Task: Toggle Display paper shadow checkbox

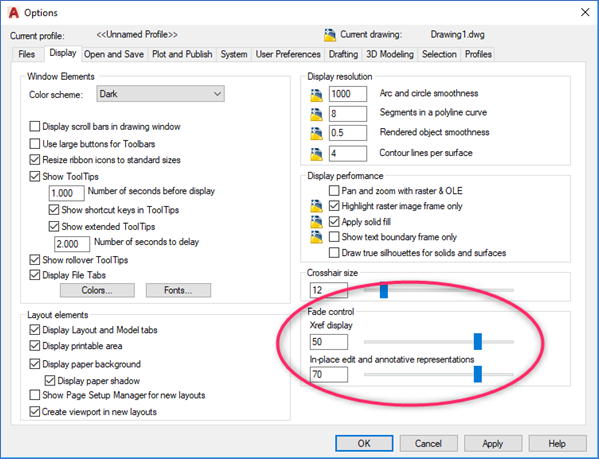Action: pos(50,380)
